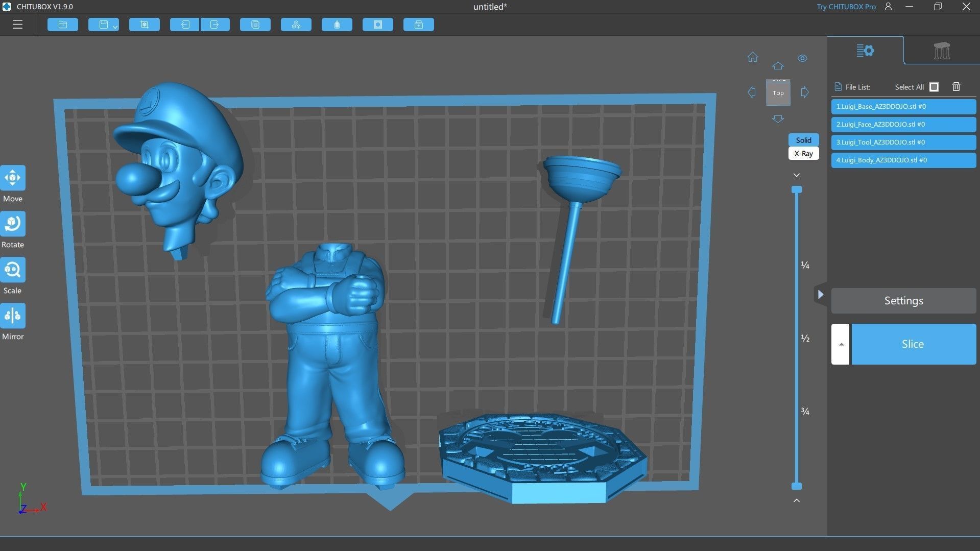Click the Top face of view cube
This screenshot has width=980, height=551.
778,93
